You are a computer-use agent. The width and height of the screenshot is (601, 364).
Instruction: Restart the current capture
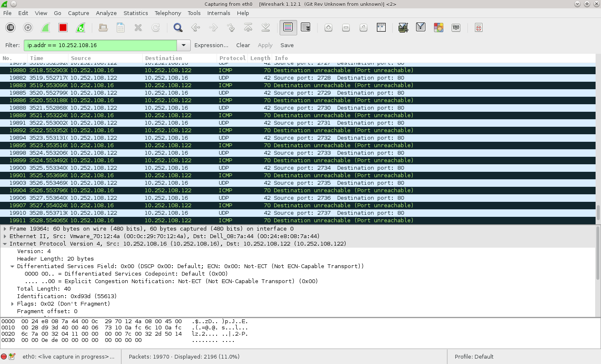(x=81, y=28)
